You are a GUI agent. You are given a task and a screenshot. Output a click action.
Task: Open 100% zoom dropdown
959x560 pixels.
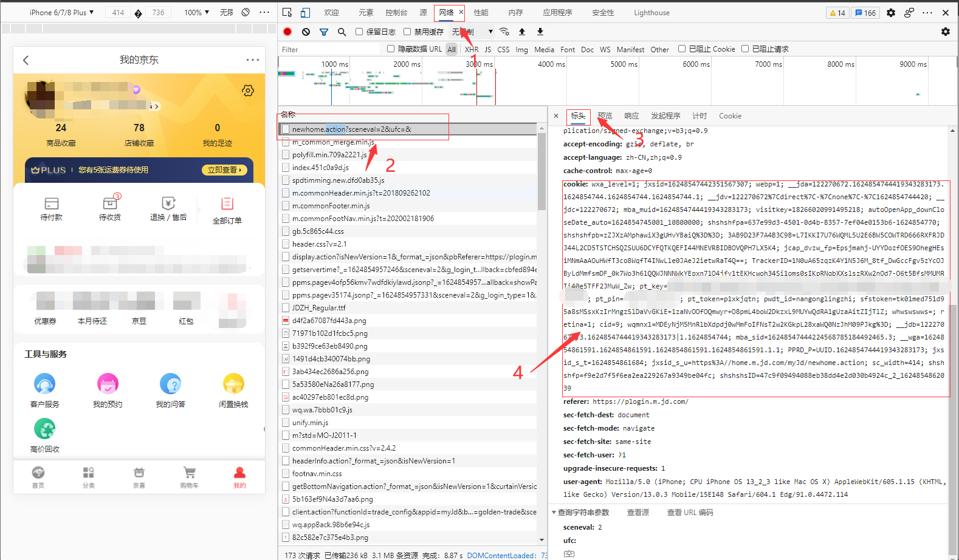tap(196, 12)
